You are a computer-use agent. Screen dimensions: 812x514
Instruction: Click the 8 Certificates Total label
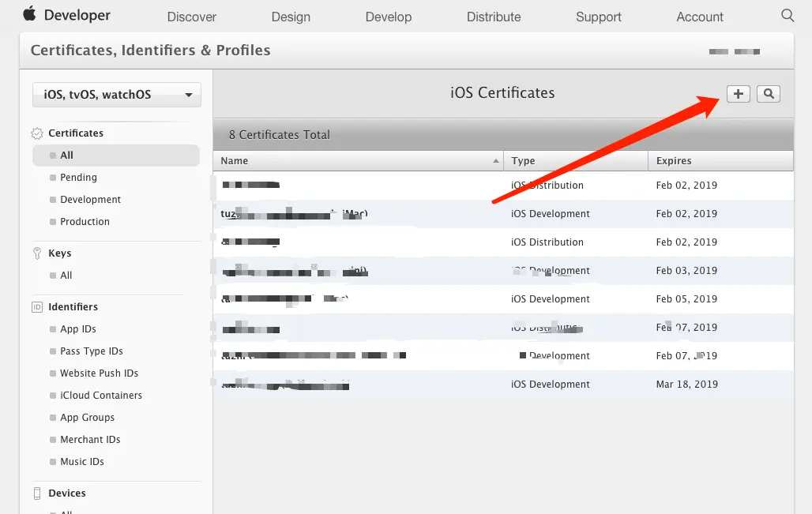click(x=279, y=135)
